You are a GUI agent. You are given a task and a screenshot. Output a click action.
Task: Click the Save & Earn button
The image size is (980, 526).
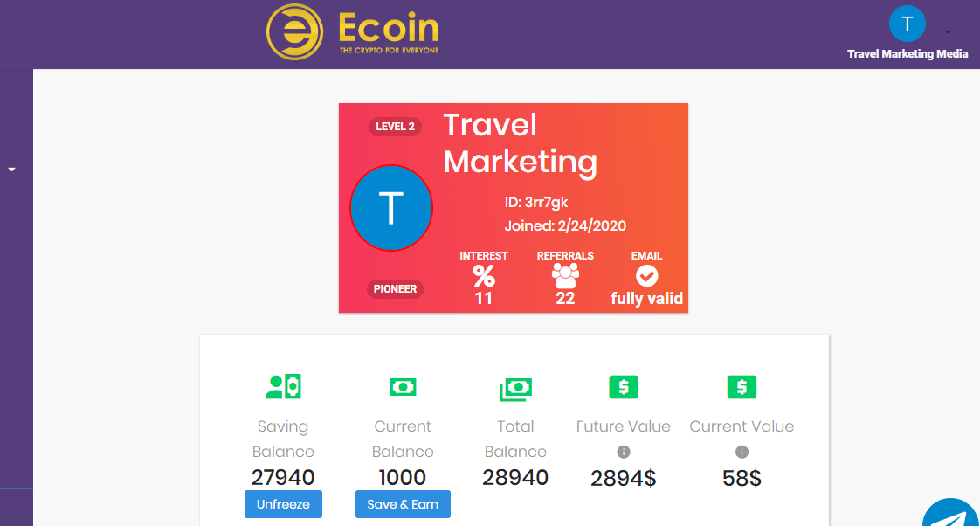click(x=403, y=504)
